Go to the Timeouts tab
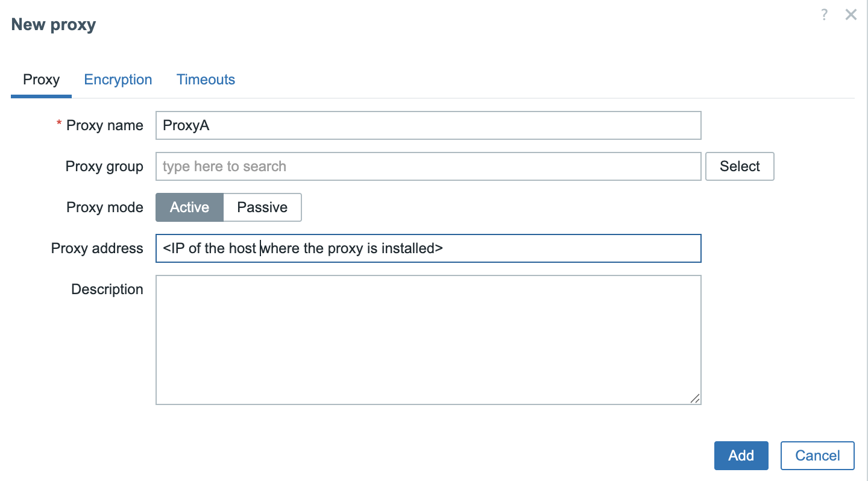Viewport: 868px width, 481px height. click(206, 80)
